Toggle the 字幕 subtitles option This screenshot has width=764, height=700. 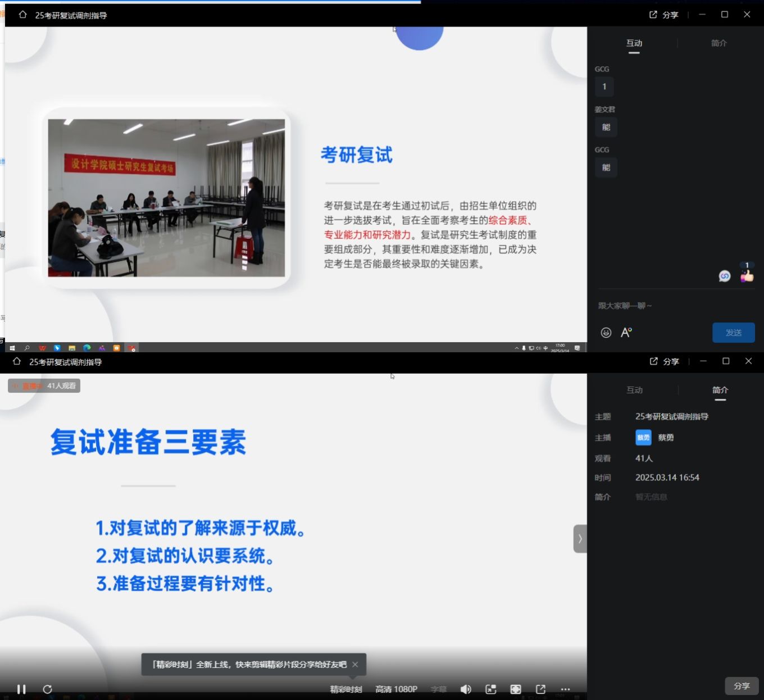tap(439, 689)
